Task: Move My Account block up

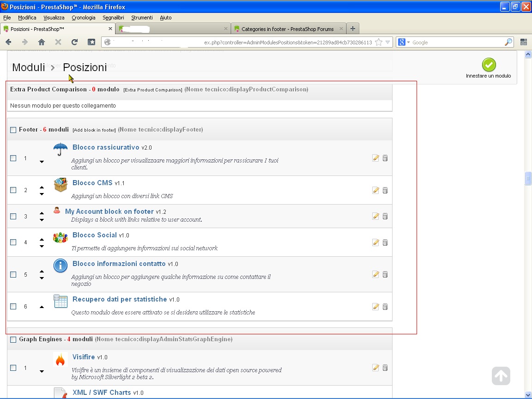Action: point(42,213)
